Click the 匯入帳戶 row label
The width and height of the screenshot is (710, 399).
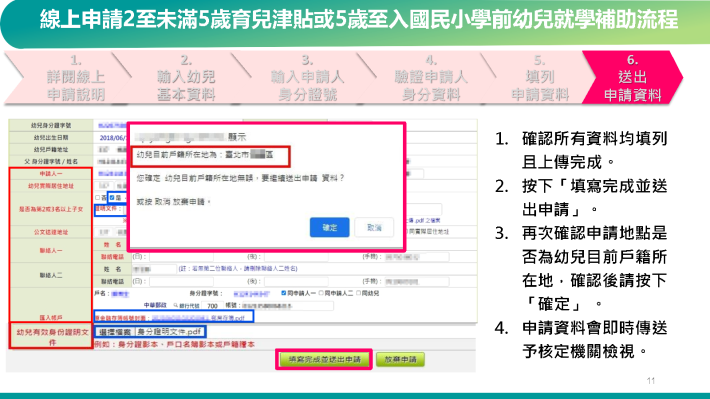[x=51, y=317]
